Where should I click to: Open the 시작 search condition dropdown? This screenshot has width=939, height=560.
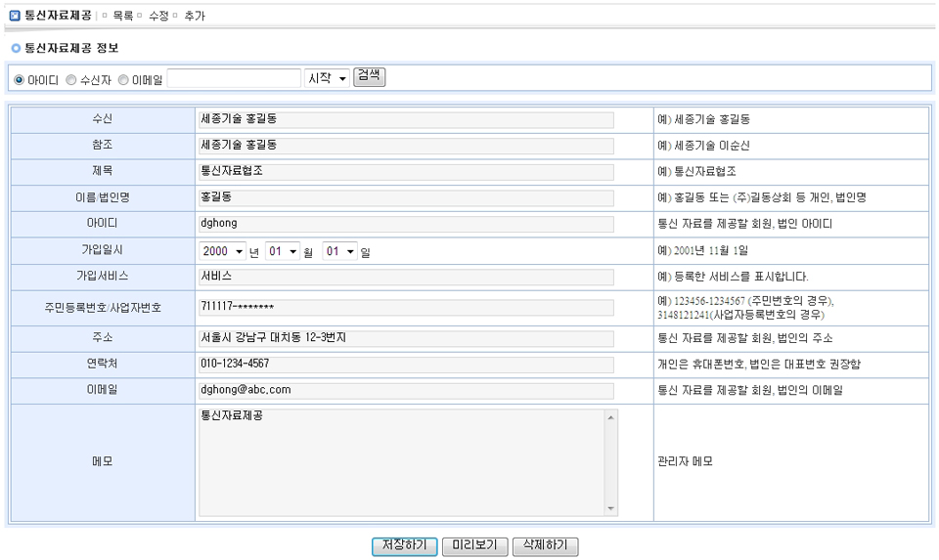point(327,79)
